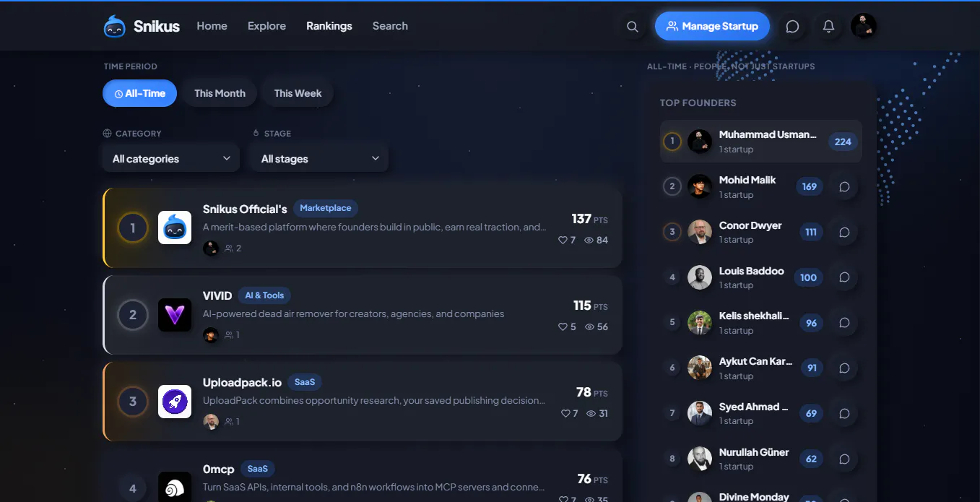The height and width of the screenshot is (502, 980).
Task: Open Snikus Official's startup title
Action: click(x=245, y=209)
